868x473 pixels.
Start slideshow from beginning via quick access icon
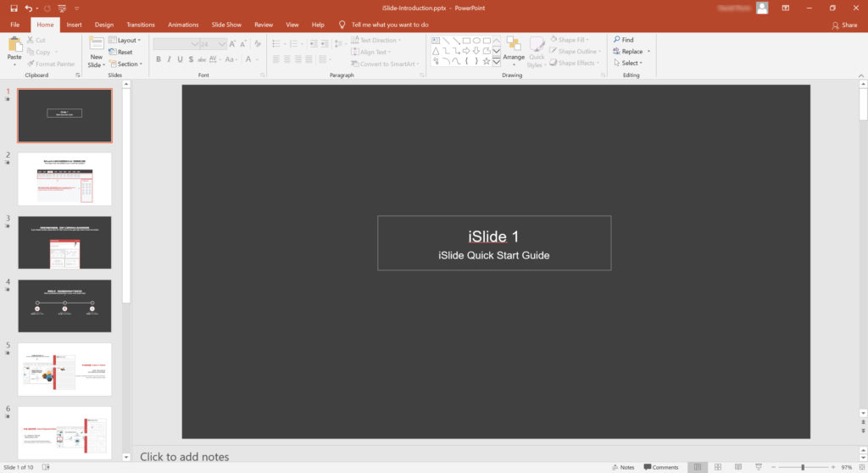[61, 8]
